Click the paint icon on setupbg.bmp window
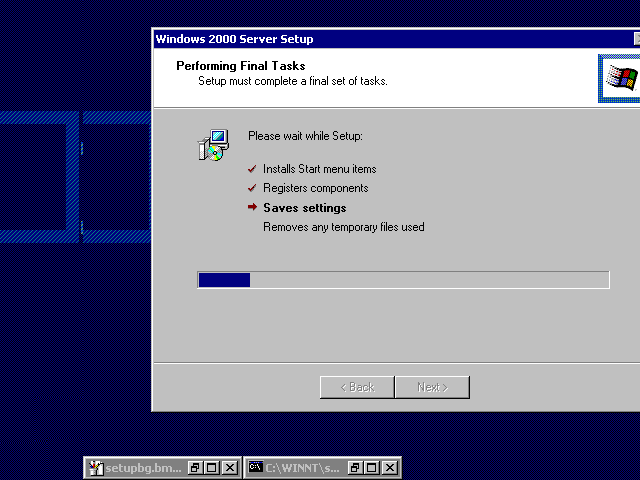 96,467
